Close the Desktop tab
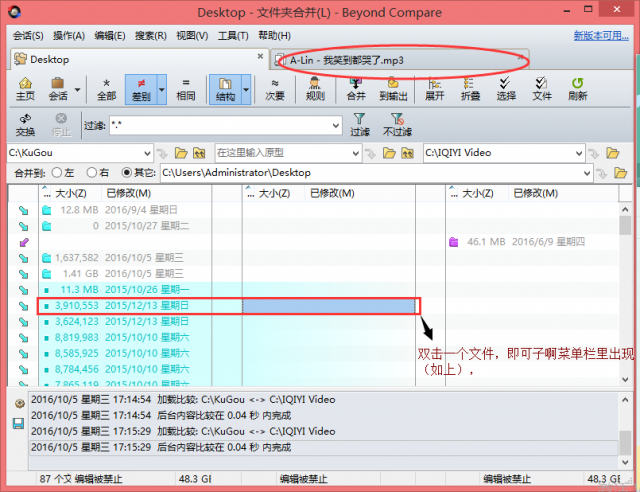Image resolution: width=640 pixels, height=492 pixels. (x=260, y=56)
